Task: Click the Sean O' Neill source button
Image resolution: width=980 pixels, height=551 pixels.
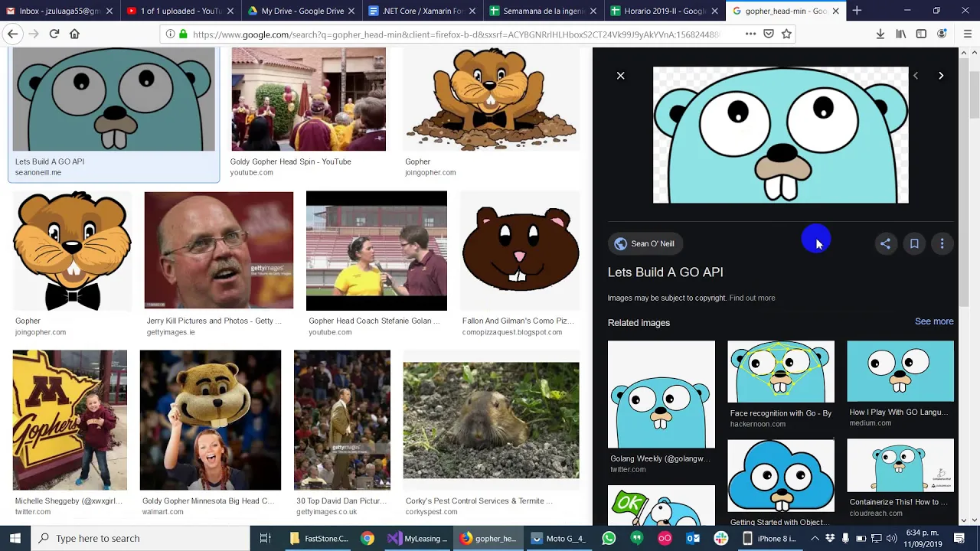Action: (645, 243)
